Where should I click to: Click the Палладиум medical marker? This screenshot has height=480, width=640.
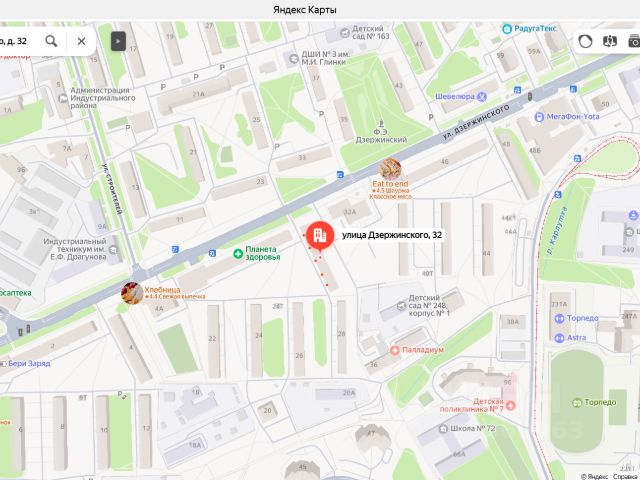click(x=395, y=350)
